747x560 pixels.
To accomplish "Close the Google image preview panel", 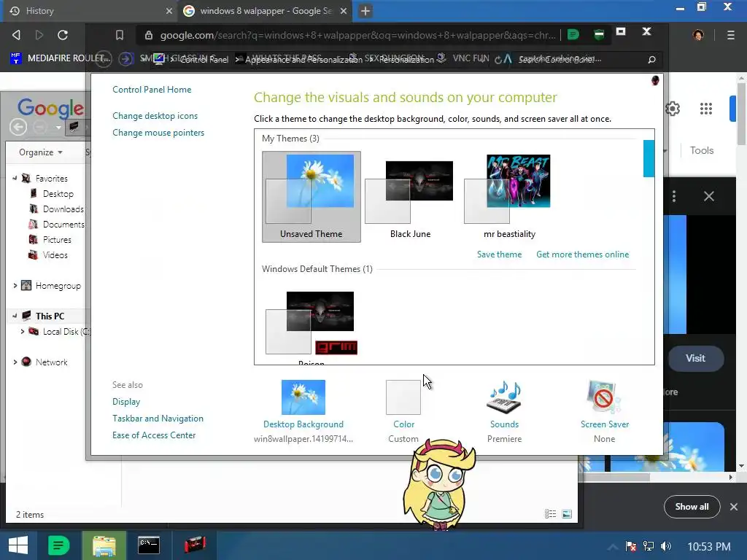I will 709,196.
